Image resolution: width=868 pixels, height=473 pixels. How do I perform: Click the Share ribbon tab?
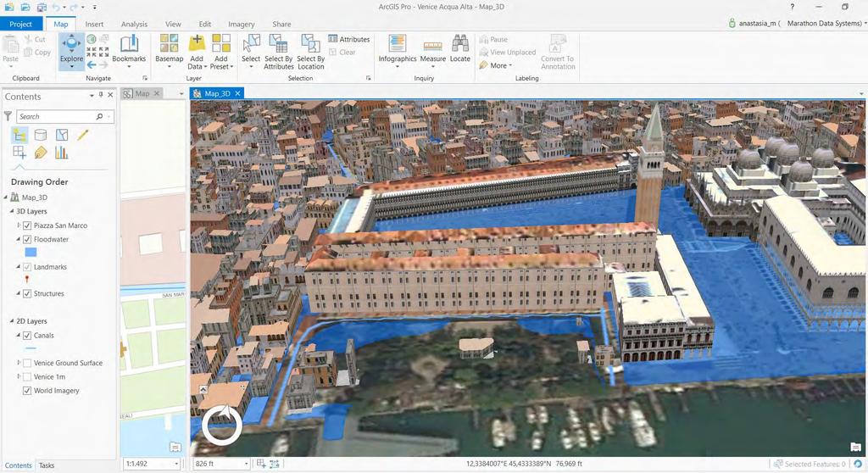(x=281, y=24)
